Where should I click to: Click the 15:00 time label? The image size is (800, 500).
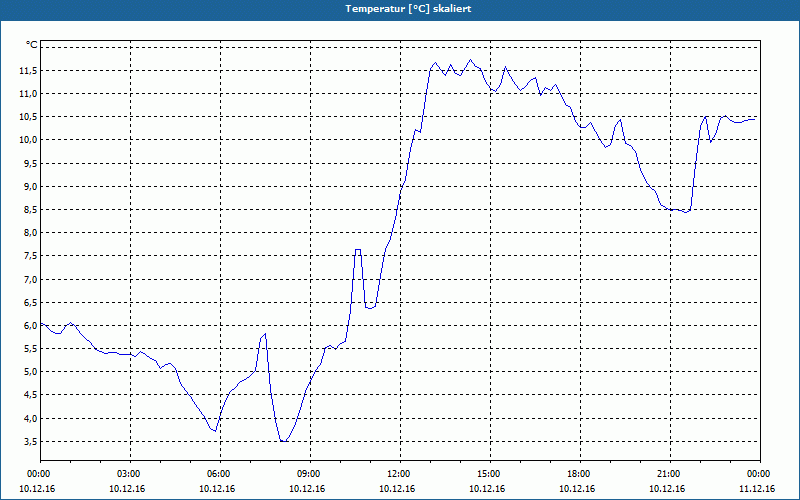click(x=489, y=474)
